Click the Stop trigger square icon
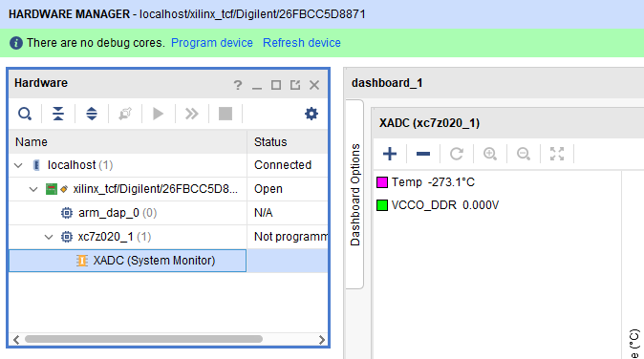The image size is (644, 359). point(225,114)
